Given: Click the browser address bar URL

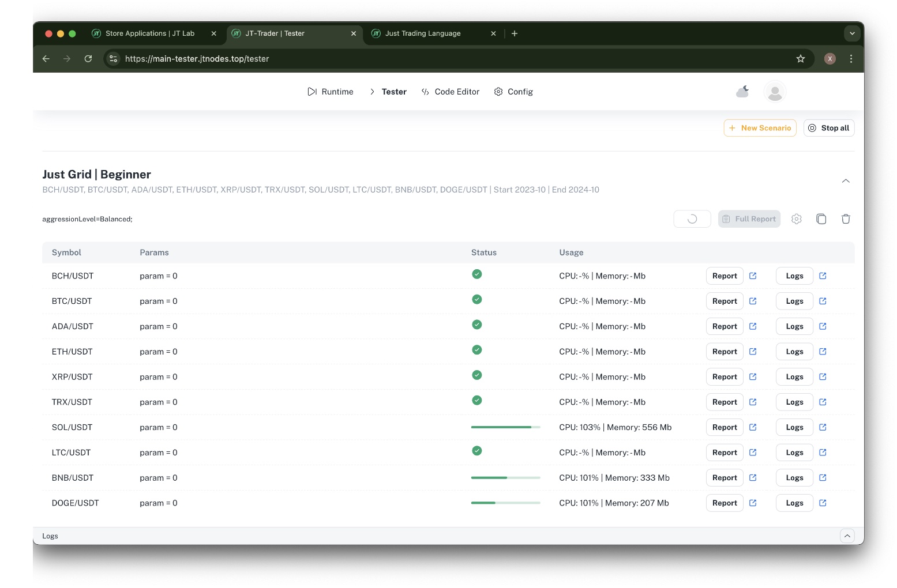Looking at the screenshot, I should coord(197,59).
